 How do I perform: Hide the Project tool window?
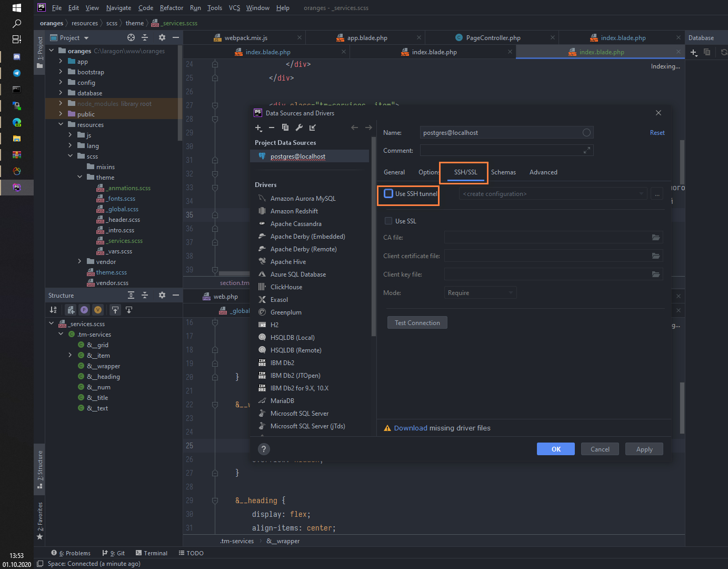[x=176, y=37]
